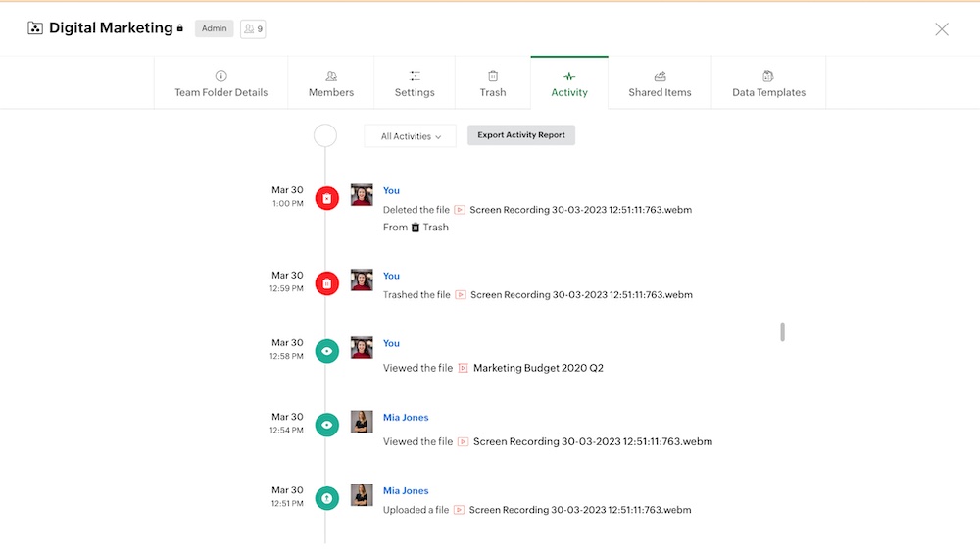Screen dimensions: 980x560
Task: Open the Marketing Budget 2020 Q2 file
Action: click(x=538, y=368)
